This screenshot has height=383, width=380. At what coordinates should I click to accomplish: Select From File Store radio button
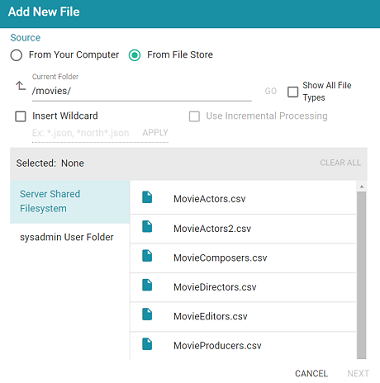point(135,55)
